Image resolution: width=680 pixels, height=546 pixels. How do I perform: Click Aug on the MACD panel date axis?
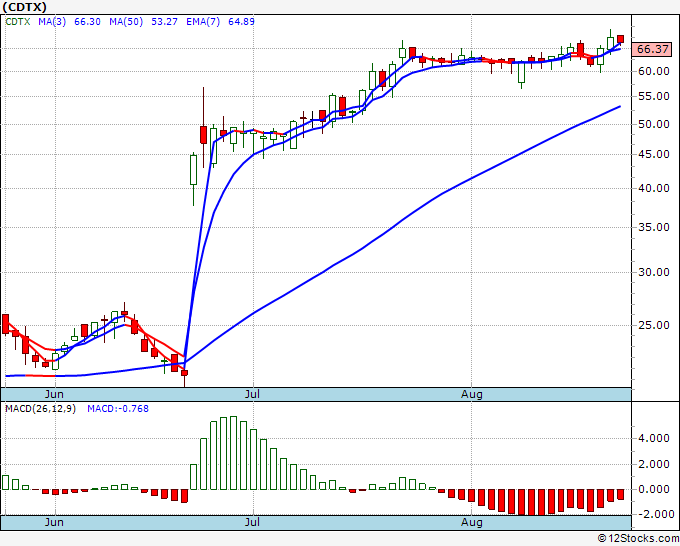pos(471,522)
